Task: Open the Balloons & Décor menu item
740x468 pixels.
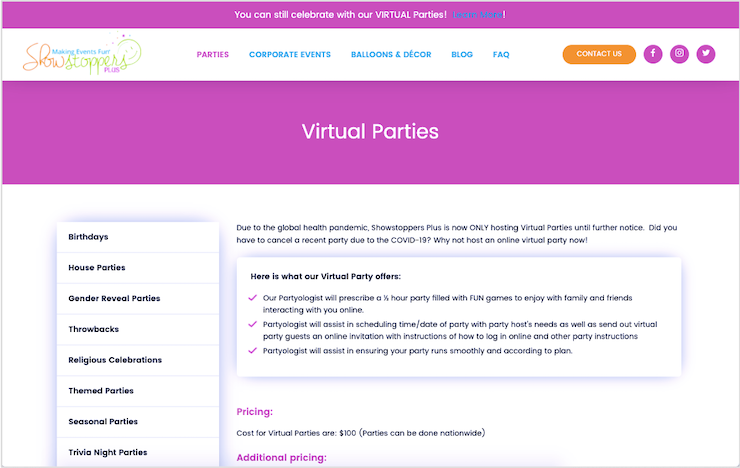Action: pos(391,55)
